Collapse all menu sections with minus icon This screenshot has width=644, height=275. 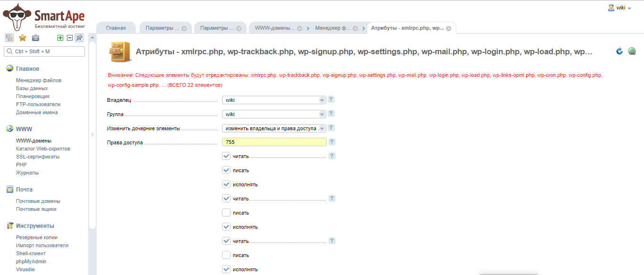[x=69, y=38]
